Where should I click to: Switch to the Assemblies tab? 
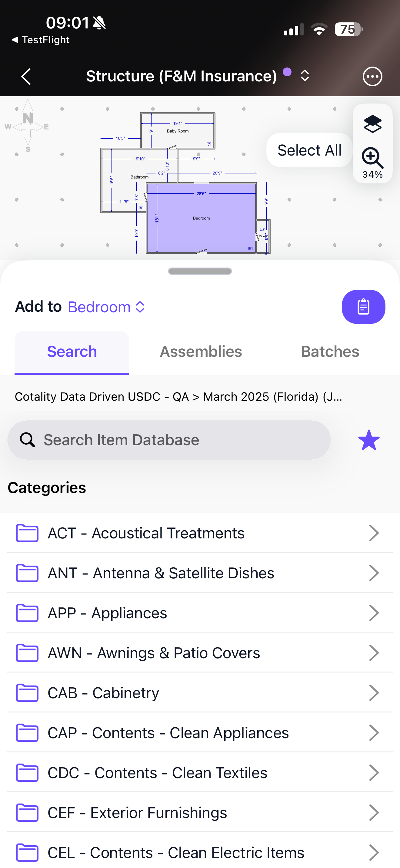(201, 351)
